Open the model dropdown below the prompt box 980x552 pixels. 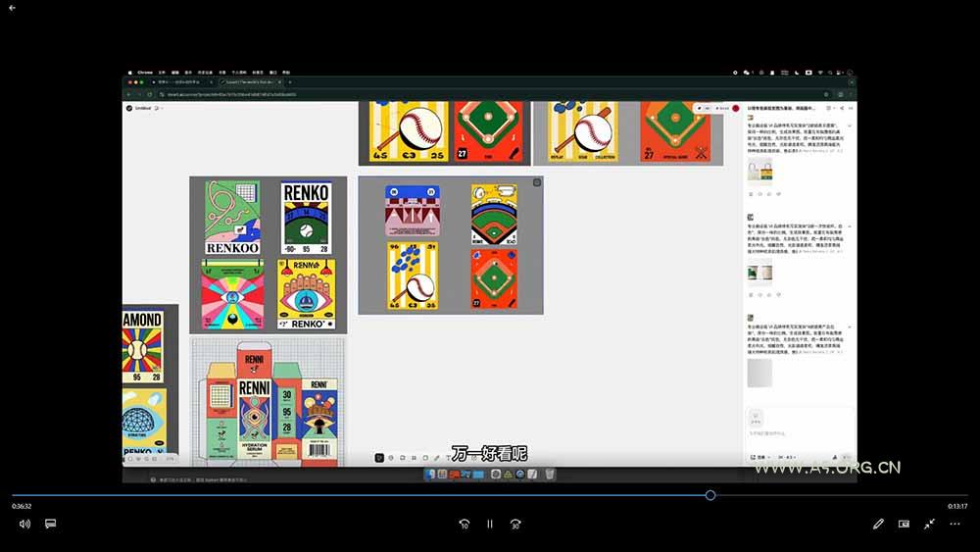[760, 458]
